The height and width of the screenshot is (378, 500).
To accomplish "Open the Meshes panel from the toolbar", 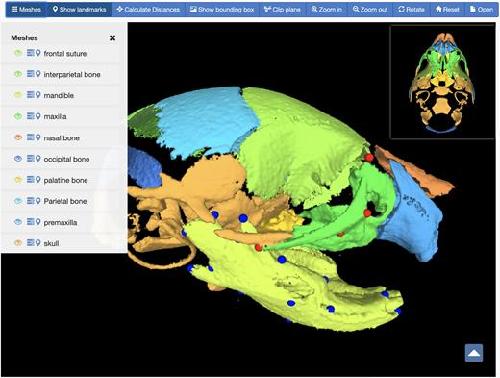I will click(x=26, y=10).
